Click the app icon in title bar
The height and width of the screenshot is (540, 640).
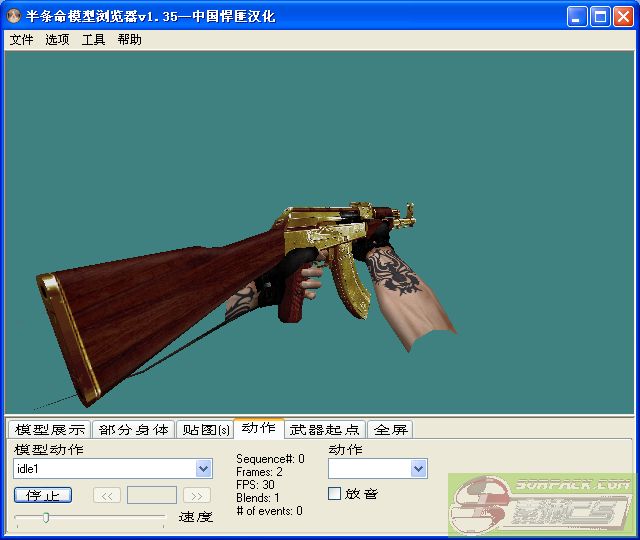(x=14, y=16)
